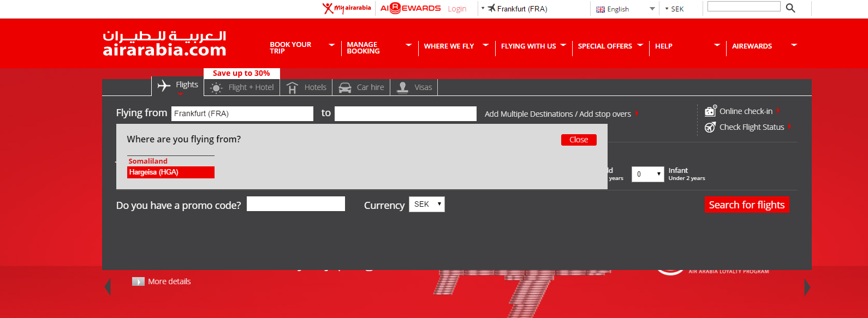The image size is (868, 318).
Task: Click the More details link
Action: 169,281
